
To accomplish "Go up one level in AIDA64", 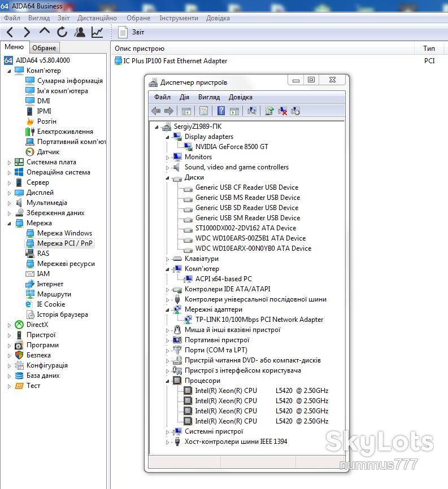I will click(45, 31).
